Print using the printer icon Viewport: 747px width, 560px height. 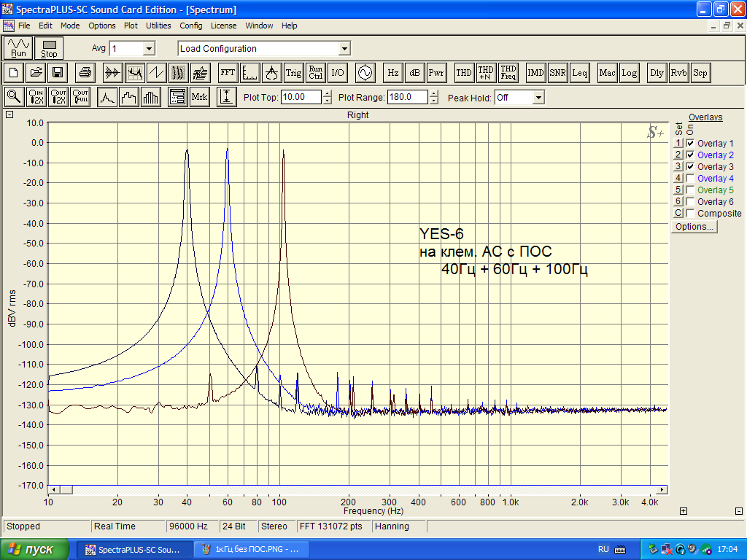(x=85, y=73)
